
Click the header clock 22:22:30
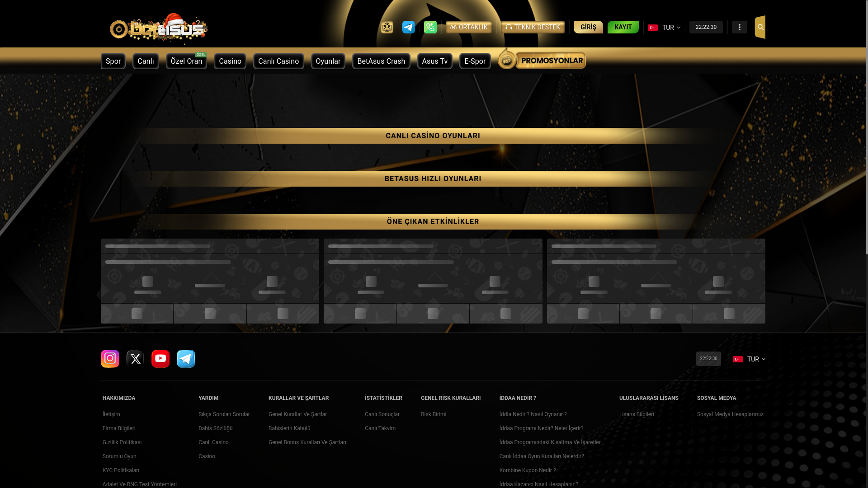point(706,27)
